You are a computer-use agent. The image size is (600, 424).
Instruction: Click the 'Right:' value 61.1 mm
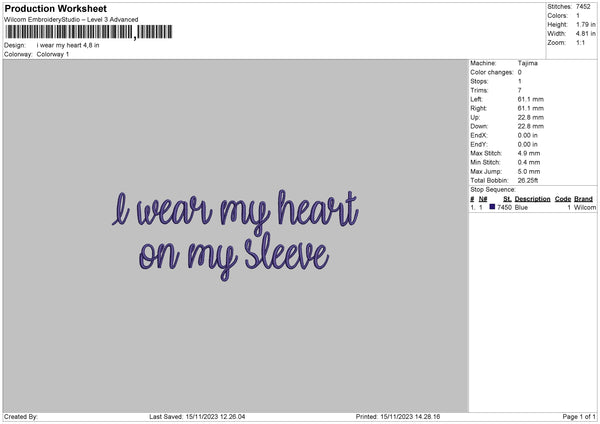point(531,108)
